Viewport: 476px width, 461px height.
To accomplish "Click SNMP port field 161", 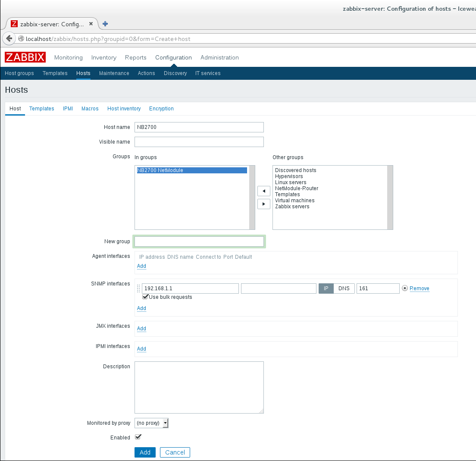I will click(378, 288).
